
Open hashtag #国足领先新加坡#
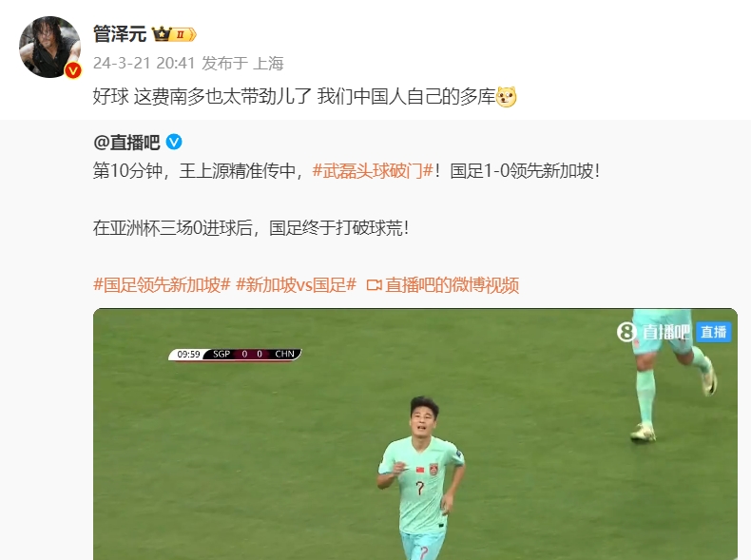click(162, 285)
